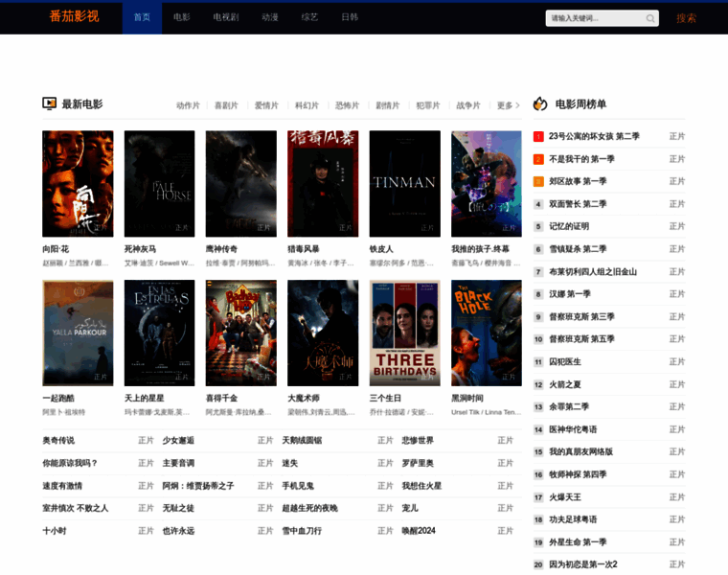The height and width of the screenshot is (575, 728).
Task: Open 奥奇传说 in the movie list
Action: (x=58, y=441)
